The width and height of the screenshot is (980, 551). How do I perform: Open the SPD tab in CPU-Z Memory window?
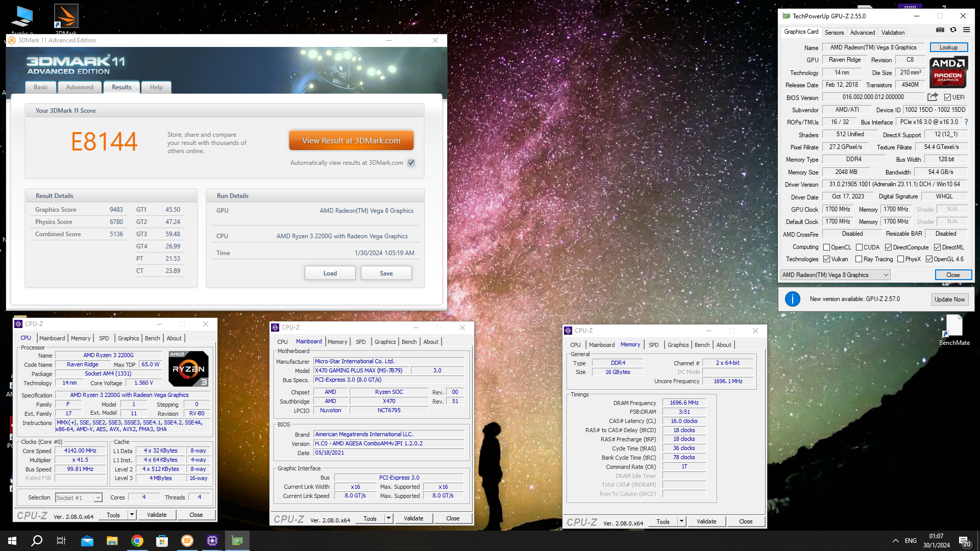[653, 345]
